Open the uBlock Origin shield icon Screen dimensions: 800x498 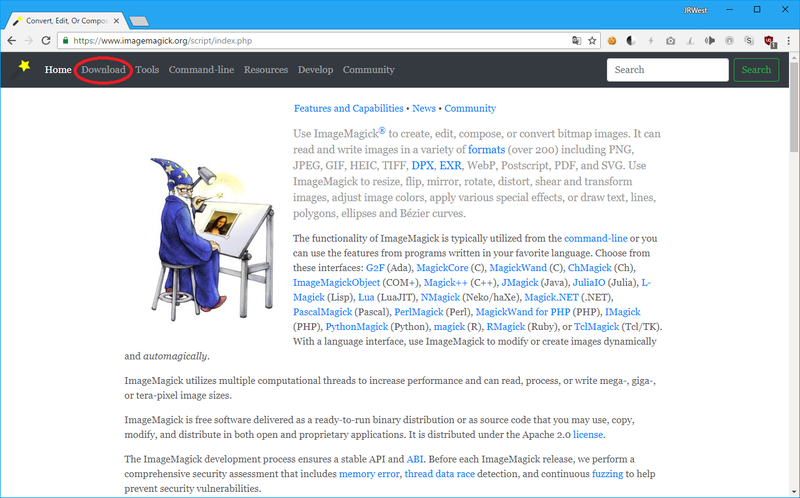pyautogui.click(x=769, y=41)
